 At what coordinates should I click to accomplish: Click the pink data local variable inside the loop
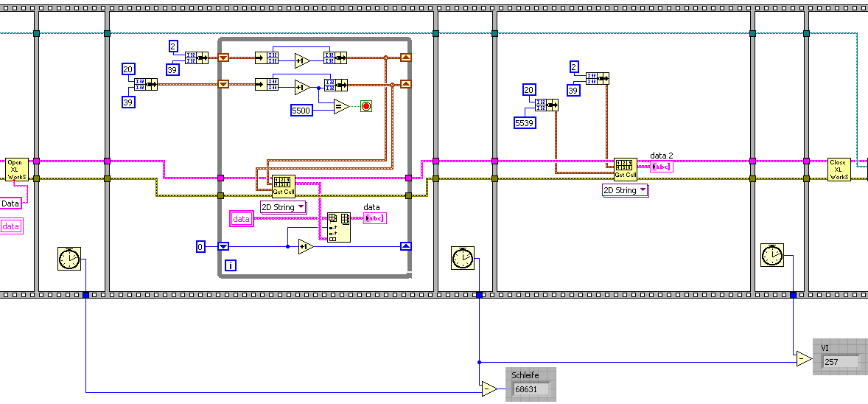pos(242,219)
